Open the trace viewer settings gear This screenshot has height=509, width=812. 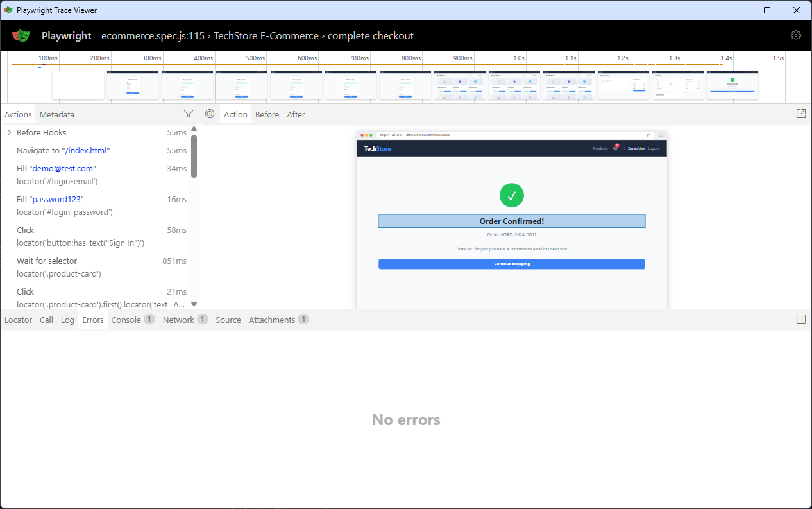(x=796, y=35)
